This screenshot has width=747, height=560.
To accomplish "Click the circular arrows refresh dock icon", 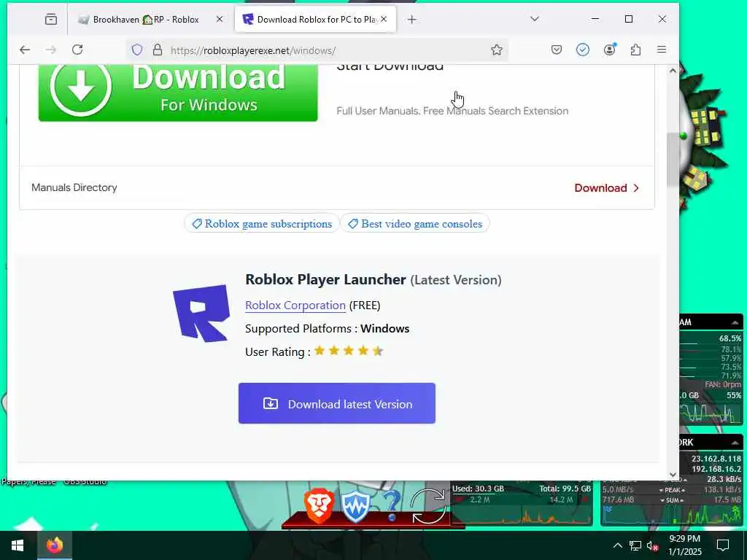I will pyautogui.click(x=427, y=507).
